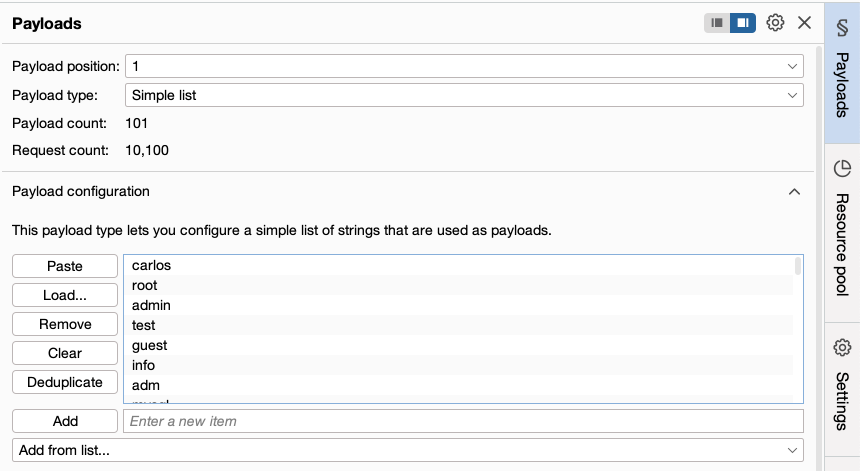Screen dimensions: 860x471
Task: Switch to the left panel layout icon
Action: (717, 23)
